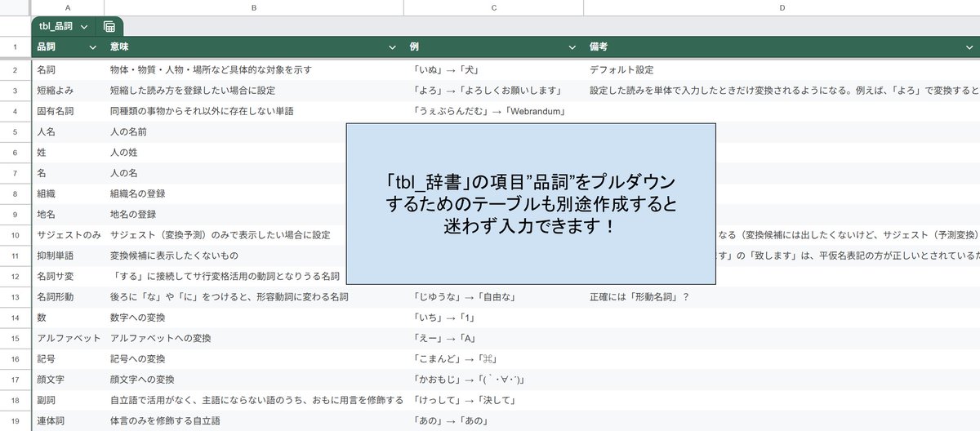Open the 品詞 column header dropdown arrow
The height and width of the screenshot is (431, 980).
click(94, 47)
